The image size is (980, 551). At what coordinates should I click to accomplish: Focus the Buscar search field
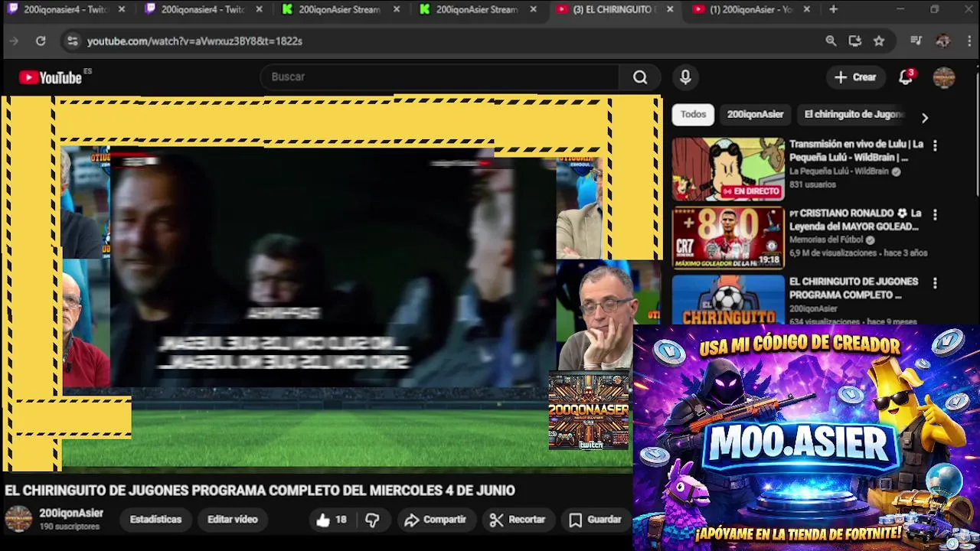coord(440,77)
